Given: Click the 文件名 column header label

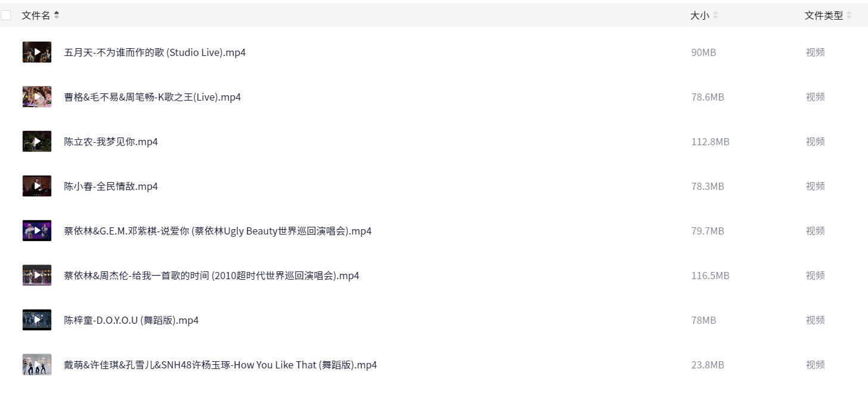Looking at the screenshot, I should pos(36,15).
